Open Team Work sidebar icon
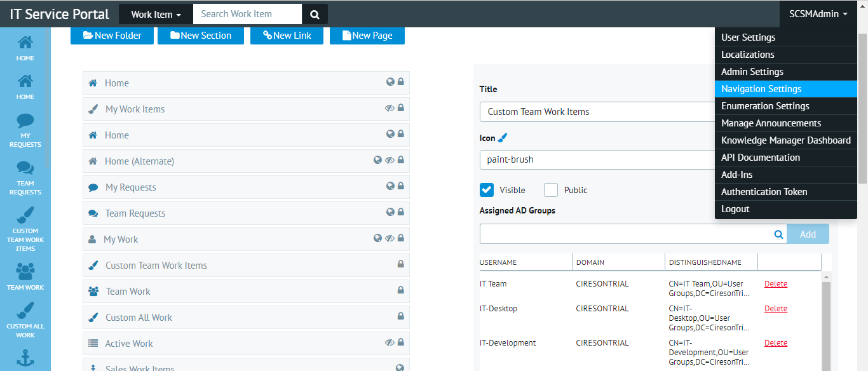The width and height of the screenshot is (868, 371). [x=25, y=276]
